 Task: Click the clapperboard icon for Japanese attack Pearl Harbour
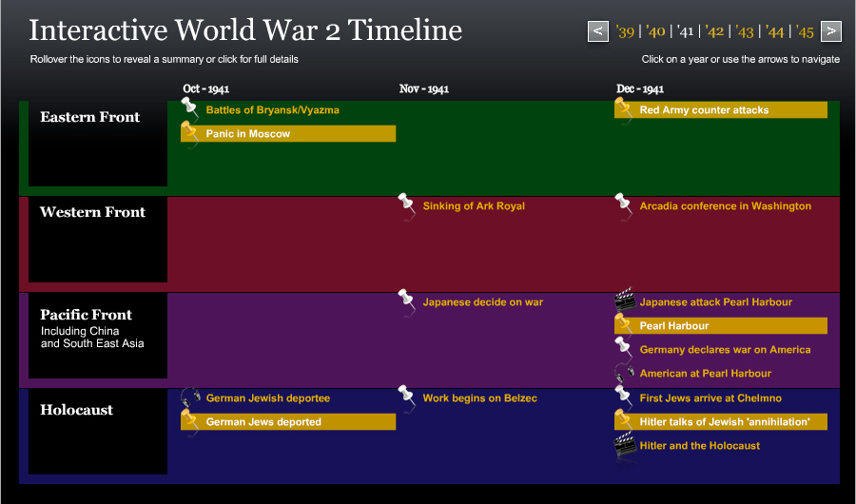(625, 301)
